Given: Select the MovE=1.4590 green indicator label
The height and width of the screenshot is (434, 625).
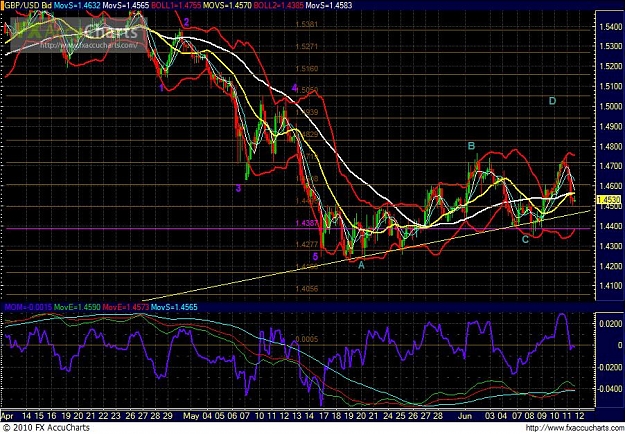Looking at the screenshot, I should pyautogui.click(x=77, y=307).
